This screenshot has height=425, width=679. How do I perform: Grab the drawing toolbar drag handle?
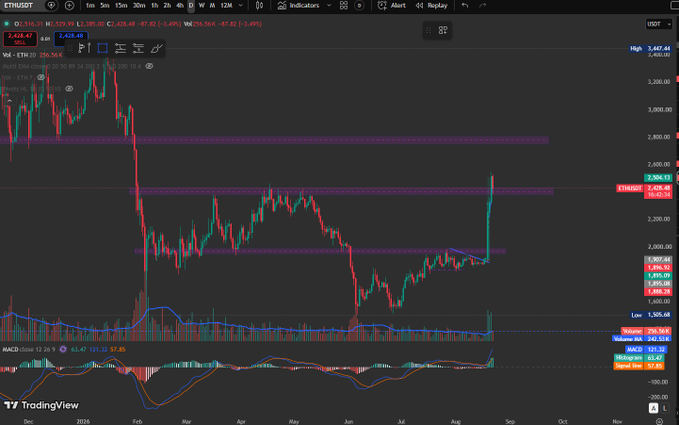70,48
